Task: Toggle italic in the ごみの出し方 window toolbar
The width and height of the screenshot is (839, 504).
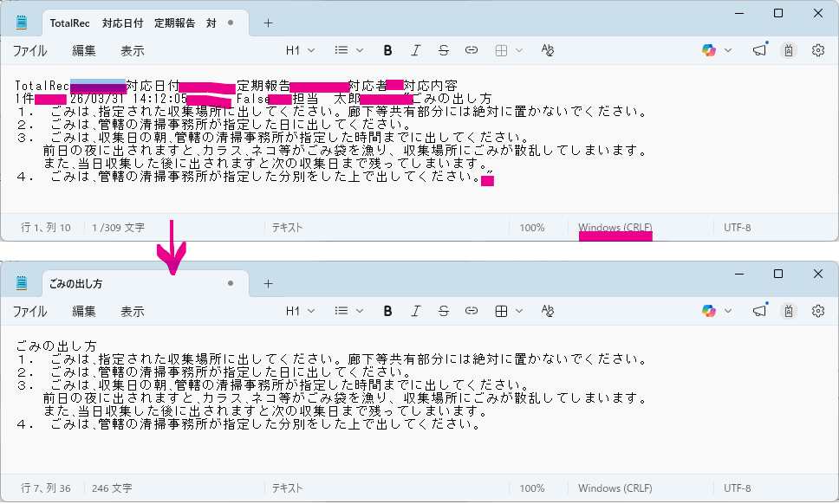Action: [x=416, y=311]
